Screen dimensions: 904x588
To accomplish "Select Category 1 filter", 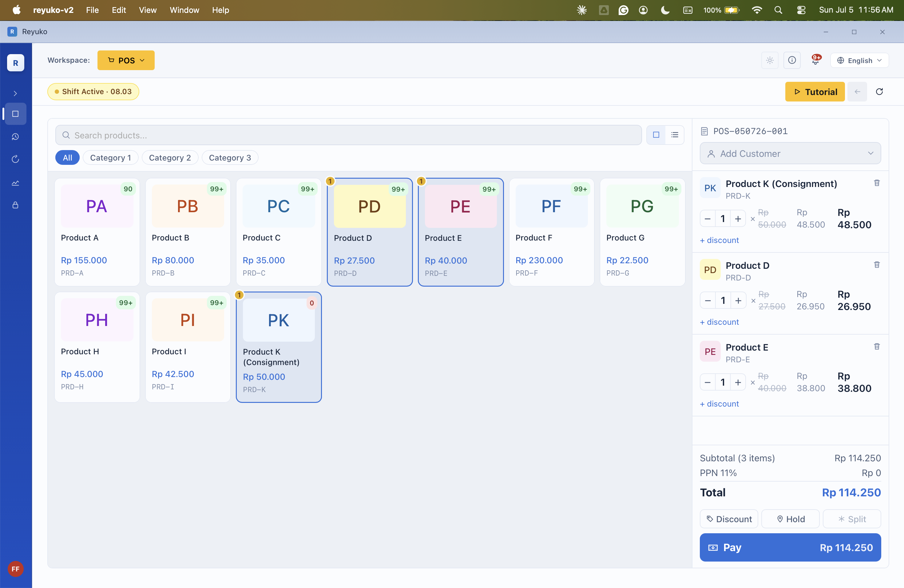I will [x=110, y=158].
